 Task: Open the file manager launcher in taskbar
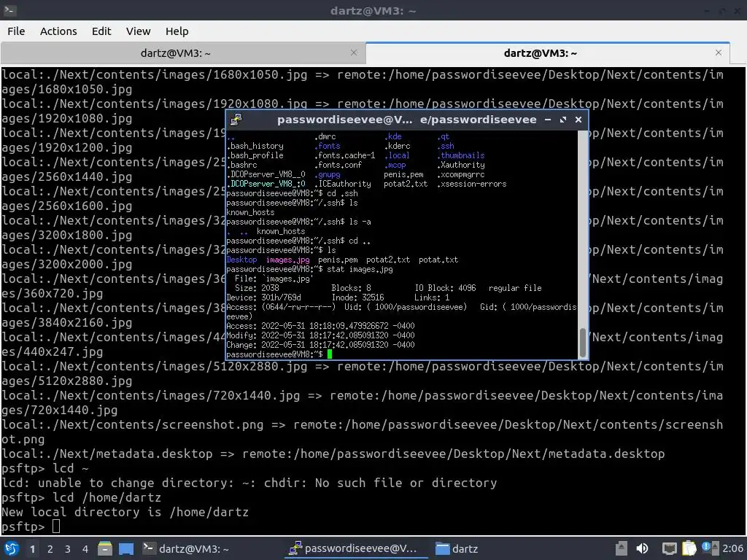(x=105, y=548)
